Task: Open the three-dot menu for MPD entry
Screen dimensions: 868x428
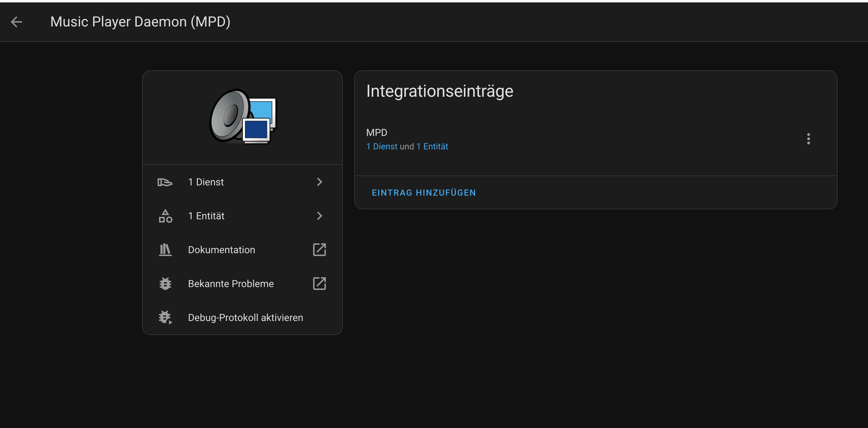Action: click(808, 139)
